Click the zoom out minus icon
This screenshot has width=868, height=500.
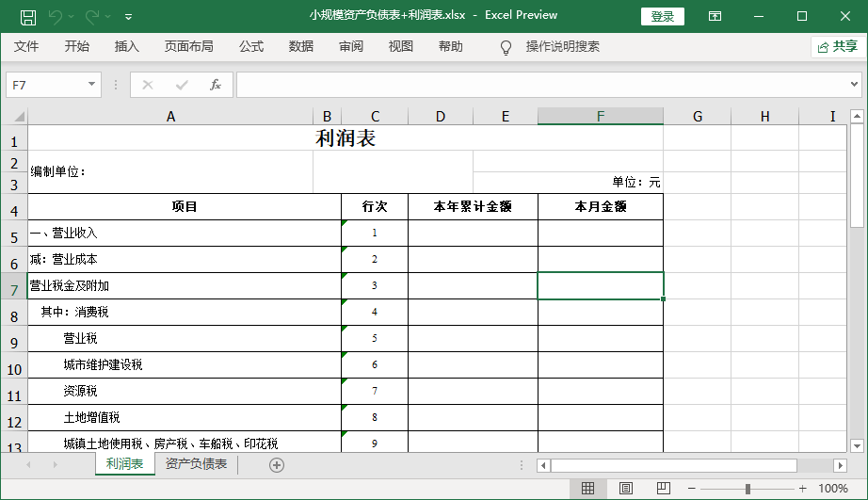[x=692, y=489]
